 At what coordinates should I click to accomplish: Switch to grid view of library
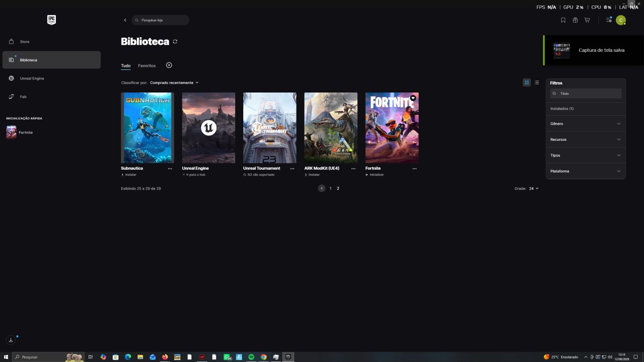(527, 83)
